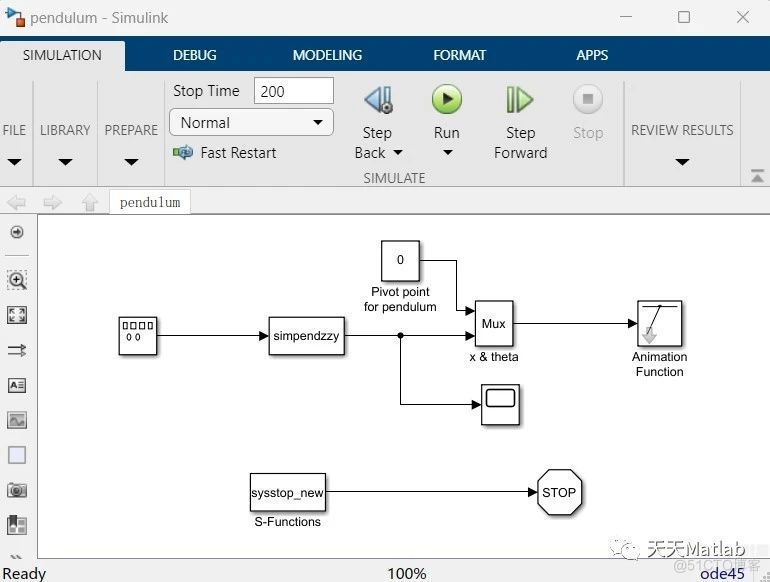Toggle Fast Restart
770x582 pixels.
(224, 153)
